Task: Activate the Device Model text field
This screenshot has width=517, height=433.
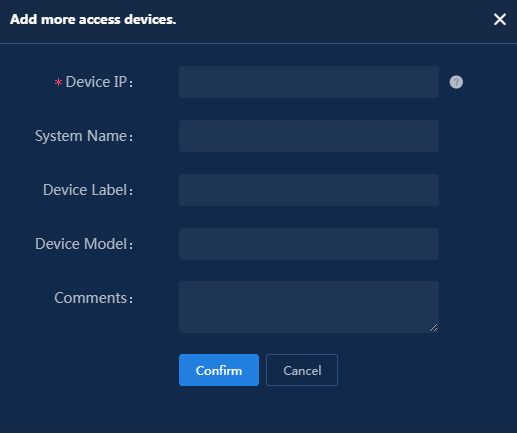Action: [309, 244]
